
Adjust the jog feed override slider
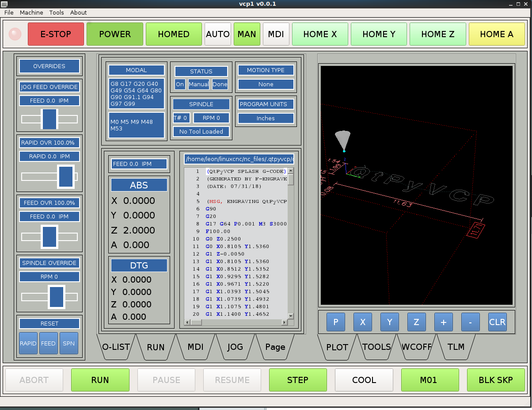(49, 119)
